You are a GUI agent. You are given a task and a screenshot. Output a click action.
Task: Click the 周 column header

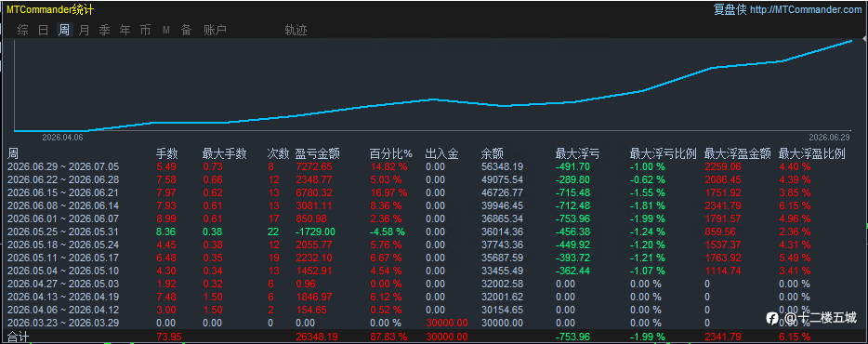13,153
